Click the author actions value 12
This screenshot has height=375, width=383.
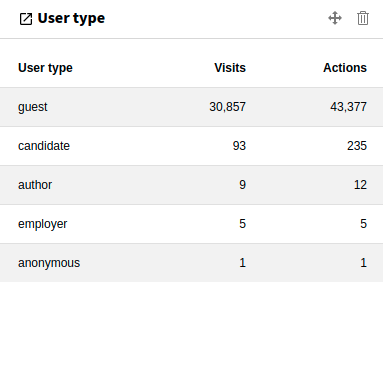360,185
